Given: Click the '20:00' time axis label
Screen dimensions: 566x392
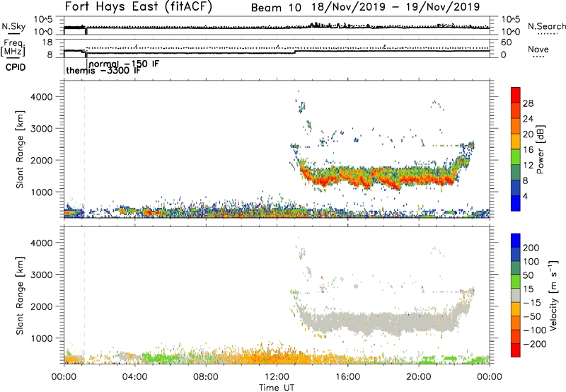Looking at the screenshot, I should tap(419, 377).
